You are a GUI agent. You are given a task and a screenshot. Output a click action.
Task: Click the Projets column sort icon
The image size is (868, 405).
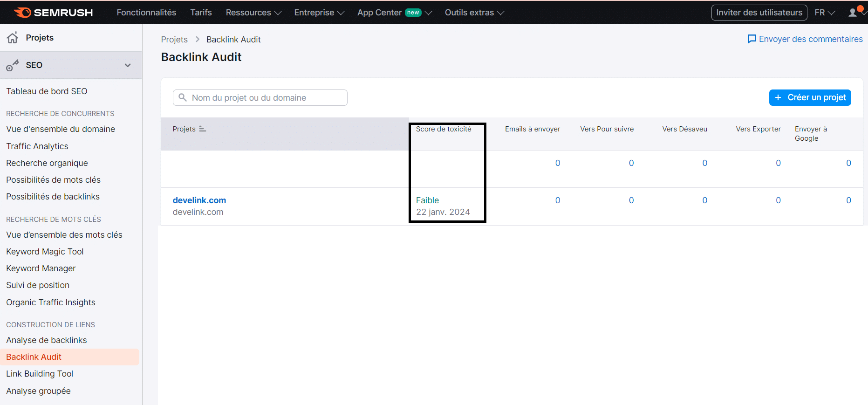[x=202, y=129]
